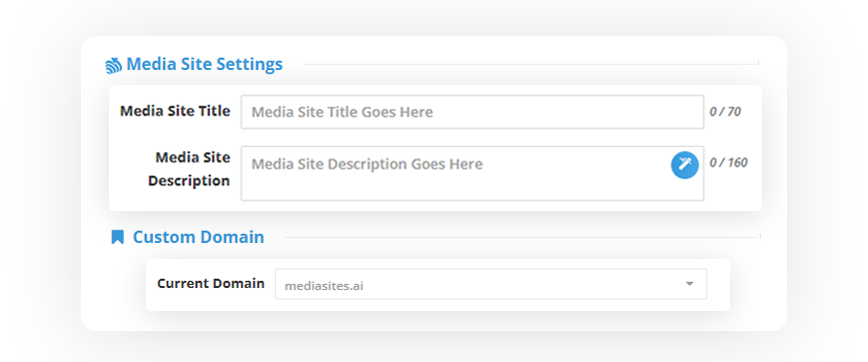
Task: Click the magic wand AI generate icon
Action: point(685,165)
